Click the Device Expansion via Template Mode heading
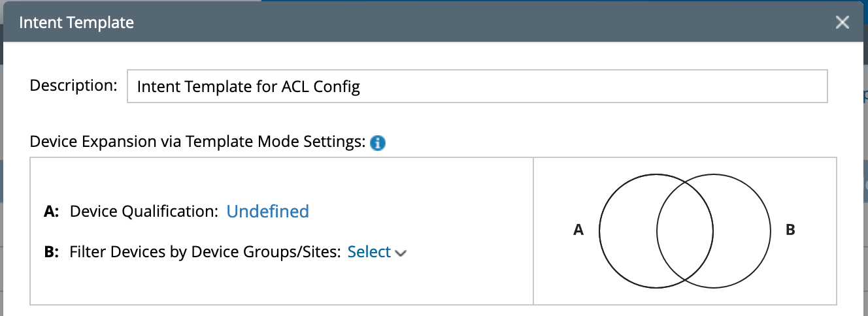Image resolution: width=868 pixels, height=316 pixels. [197, 142]
